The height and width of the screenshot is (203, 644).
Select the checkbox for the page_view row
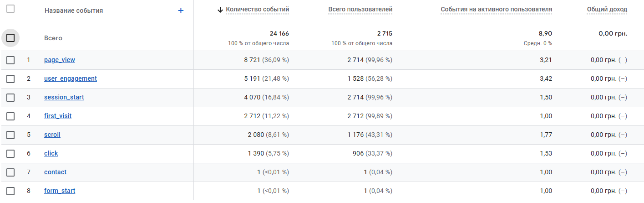[x=10, y=60]
